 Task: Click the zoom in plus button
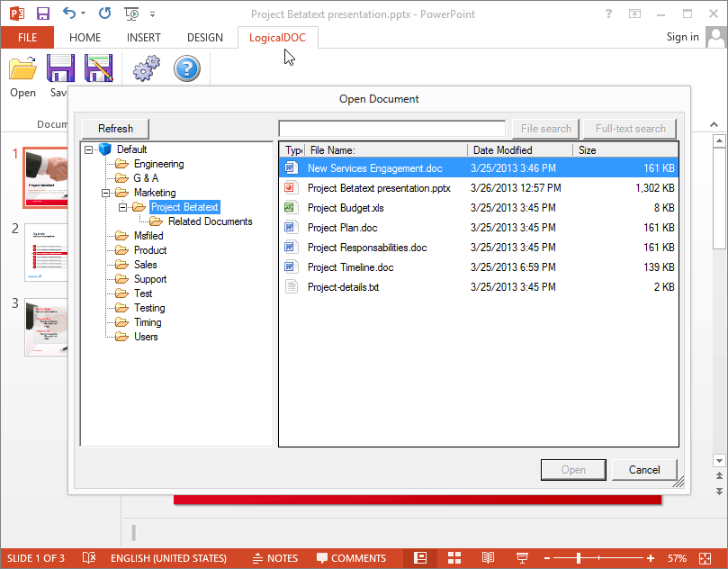point(651,558)
